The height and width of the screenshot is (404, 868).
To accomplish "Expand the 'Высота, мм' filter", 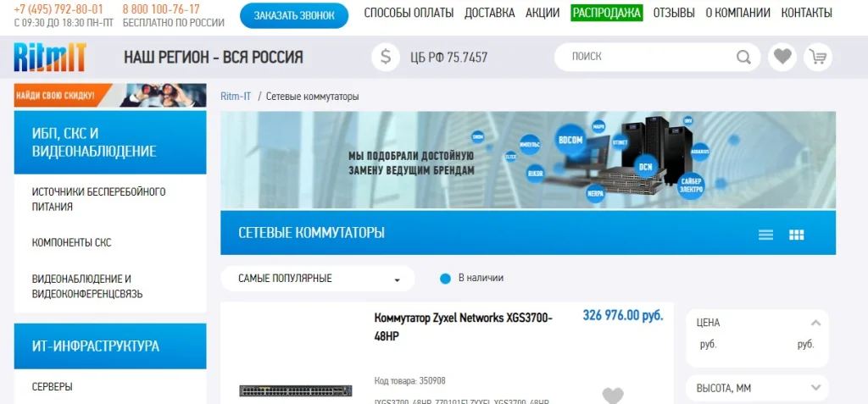I will 815,388.
